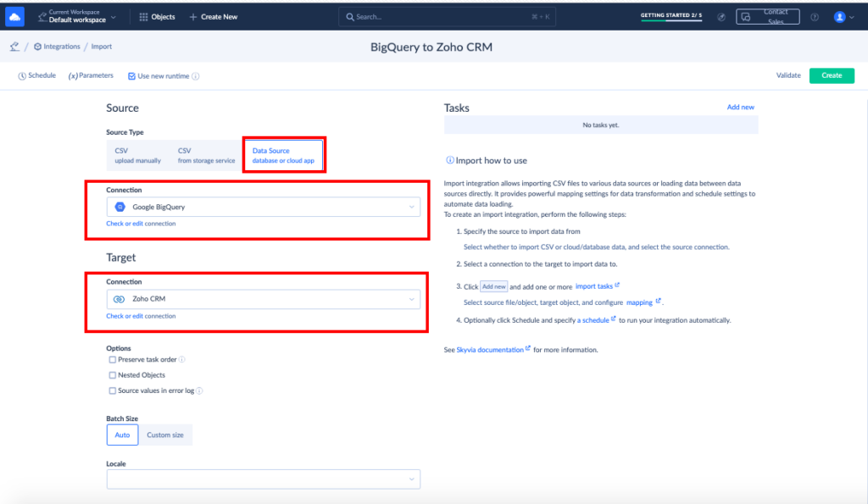This screenshot has height=504, width=868.
Task: Select CSV upload manually source type
Action: [138, 155]
